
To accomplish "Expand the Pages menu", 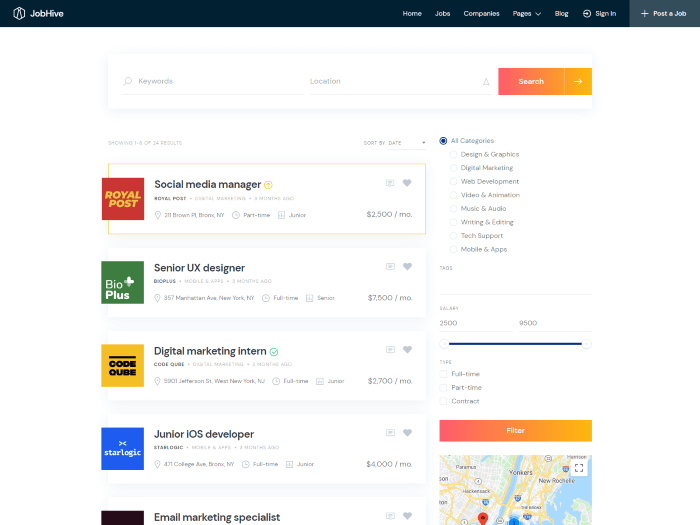I will (x=527, y=13).
